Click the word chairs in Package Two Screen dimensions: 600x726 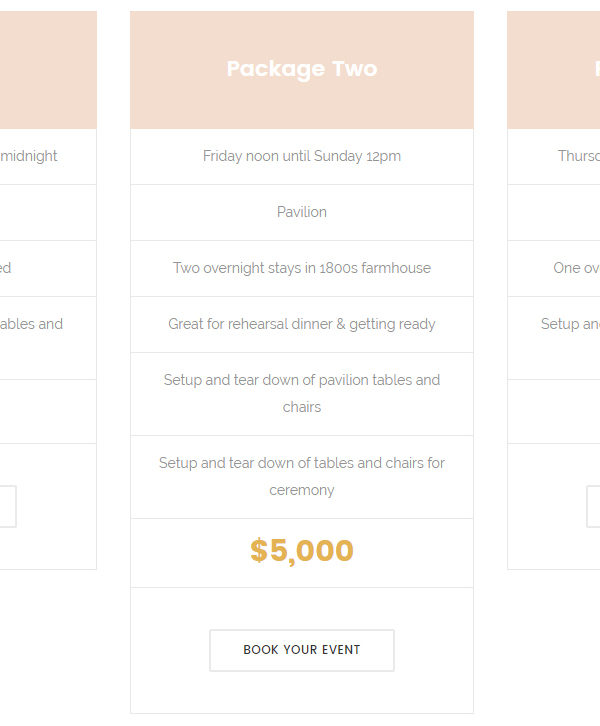coord(302,407)
